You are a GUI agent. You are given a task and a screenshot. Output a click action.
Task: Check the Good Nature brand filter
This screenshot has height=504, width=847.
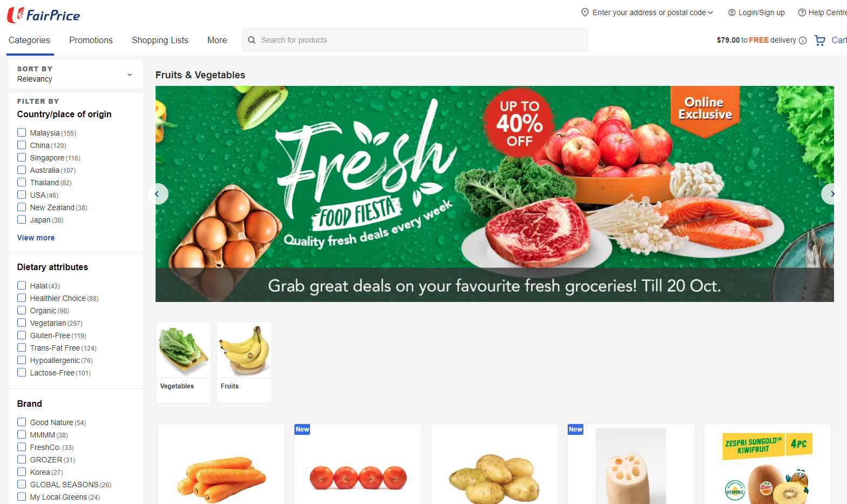click(22, 422)
